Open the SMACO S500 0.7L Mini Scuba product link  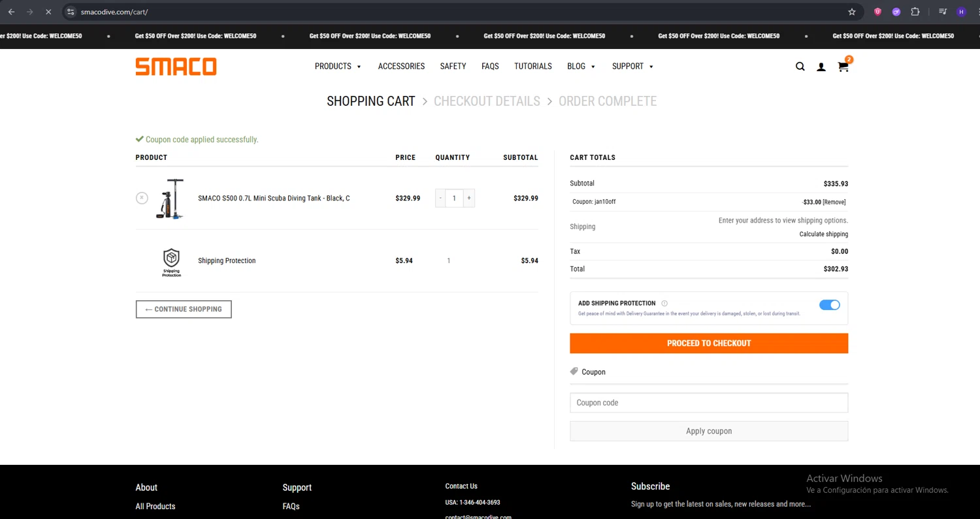point(274,198)
